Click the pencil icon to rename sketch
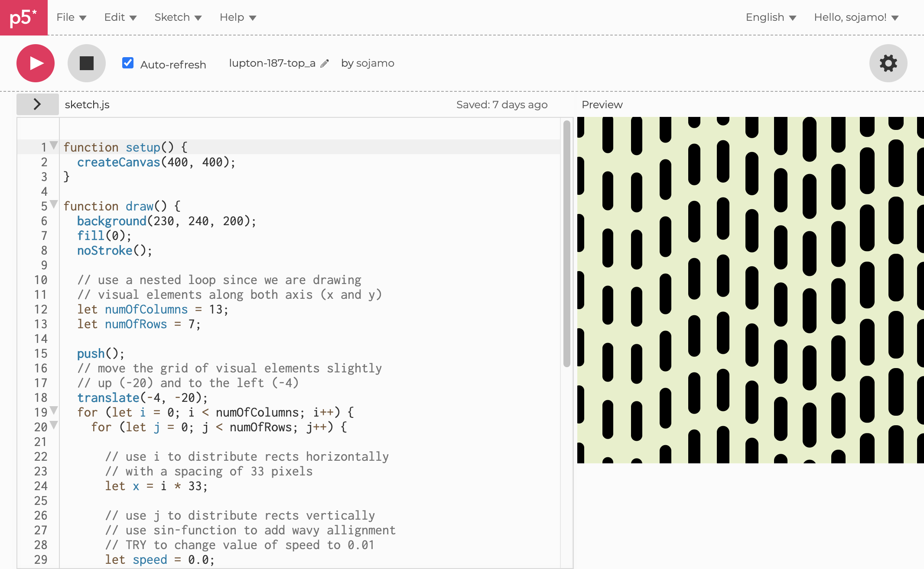Image resolution: width=924 pixels, height=569 pixels. click(325, 64)
